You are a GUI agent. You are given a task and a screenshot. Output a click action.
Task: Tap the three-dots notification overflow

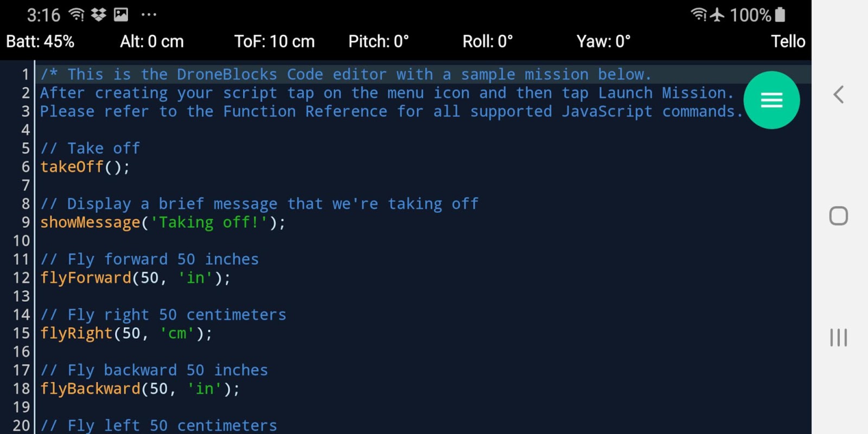pos(149,15)
